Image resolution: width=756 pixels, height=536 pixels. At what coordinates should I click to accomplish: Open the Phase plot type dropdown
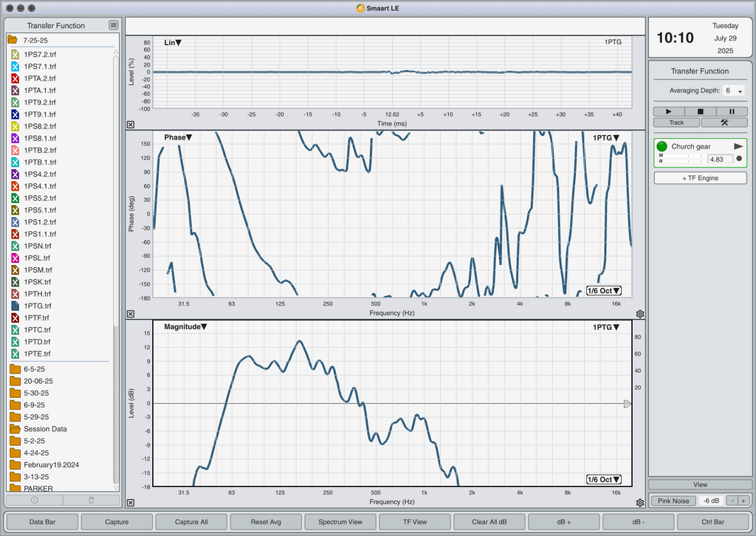(x=178, y=137)
